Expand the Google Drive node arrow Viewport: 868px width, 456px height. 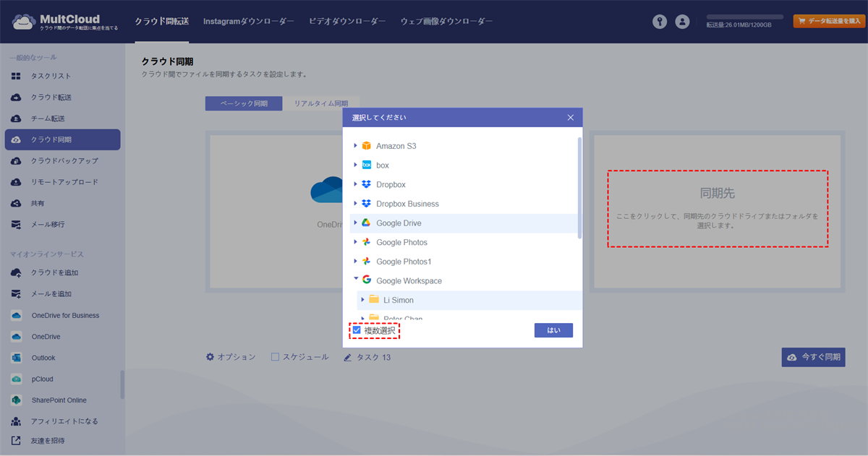tap(356, 223)
